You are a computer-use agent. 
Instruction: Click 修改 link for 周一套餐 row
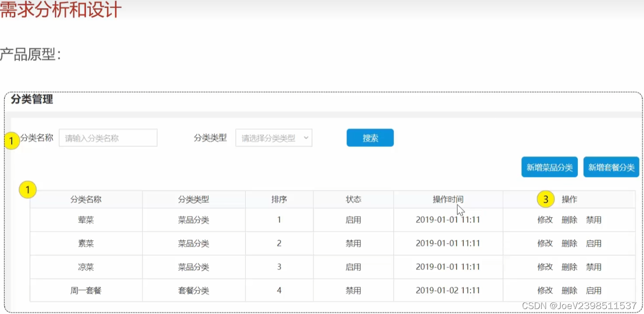point(545,290)
